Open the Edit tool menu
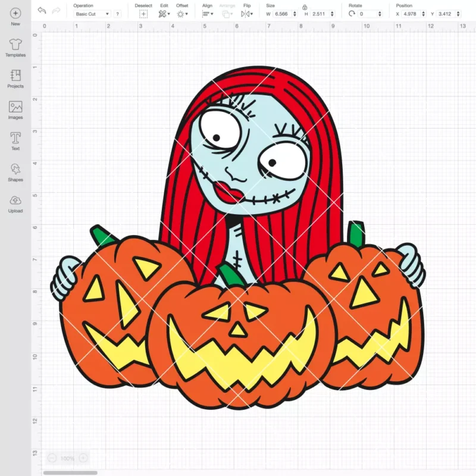476x476 pixels. [164, 14]
